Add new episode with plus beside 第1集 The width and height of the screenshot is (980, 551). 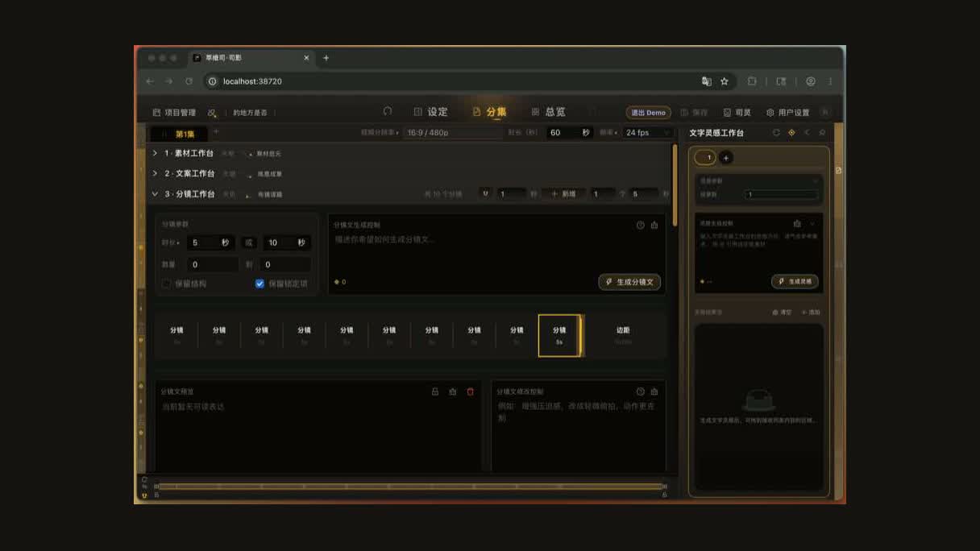216,132
